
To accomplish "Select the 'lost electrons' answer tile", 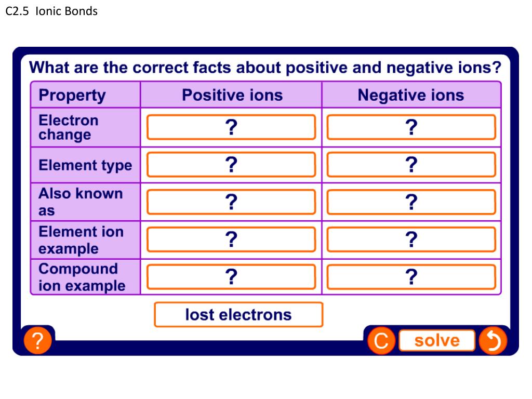I will pos(238,315).
